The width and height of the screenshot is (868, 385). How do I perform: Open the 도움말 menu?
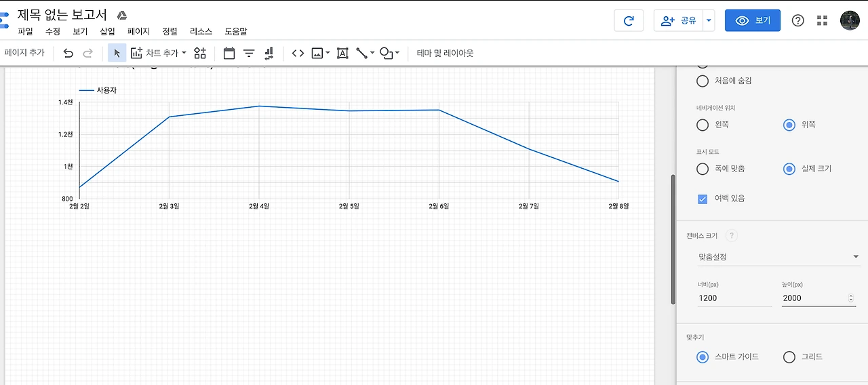tap(236, 31)
